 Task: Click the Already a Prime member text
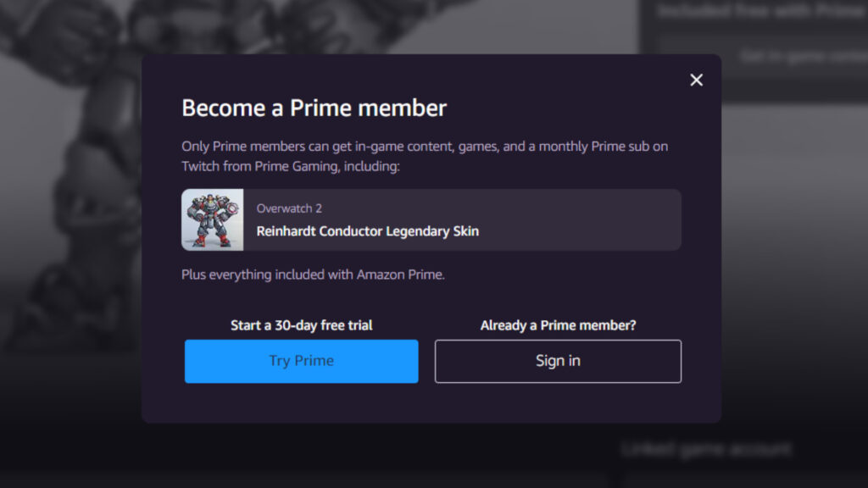[557, 324]
